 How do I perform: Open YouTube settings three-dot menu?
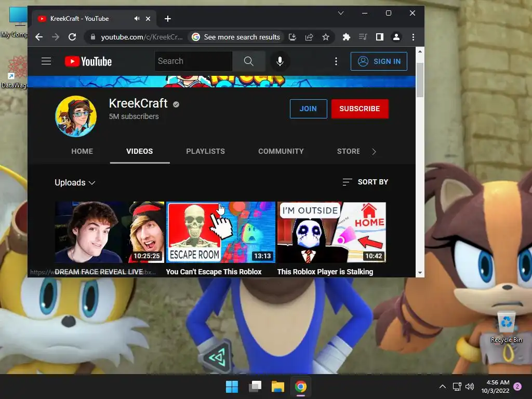pos(336,61)
